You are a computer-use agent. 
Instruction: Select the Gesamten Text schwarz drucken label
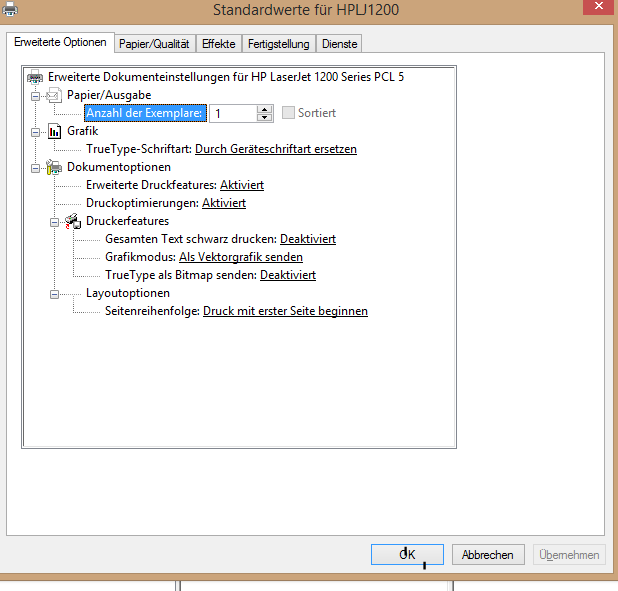(x=191, y=239)
